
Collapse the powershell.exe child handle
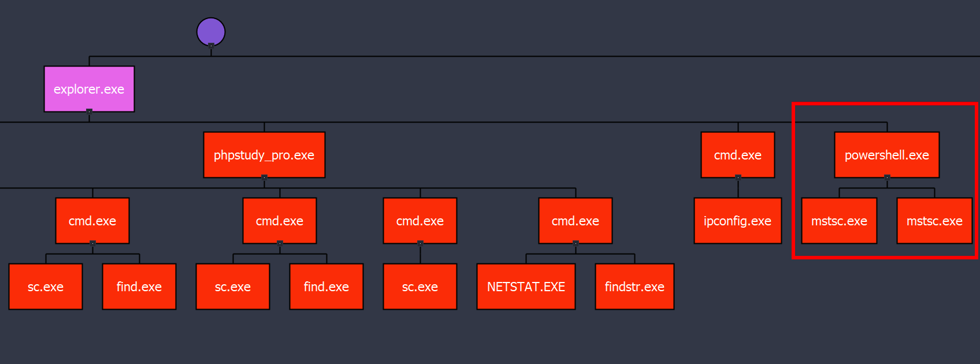pos(887,177)
